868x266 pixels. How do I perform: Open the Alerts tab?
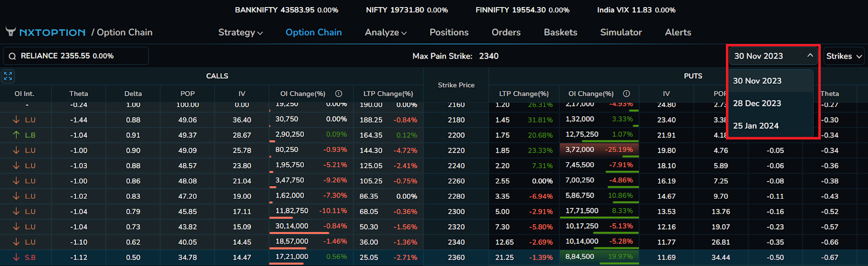pyautogui.click(x=678, y=33)
